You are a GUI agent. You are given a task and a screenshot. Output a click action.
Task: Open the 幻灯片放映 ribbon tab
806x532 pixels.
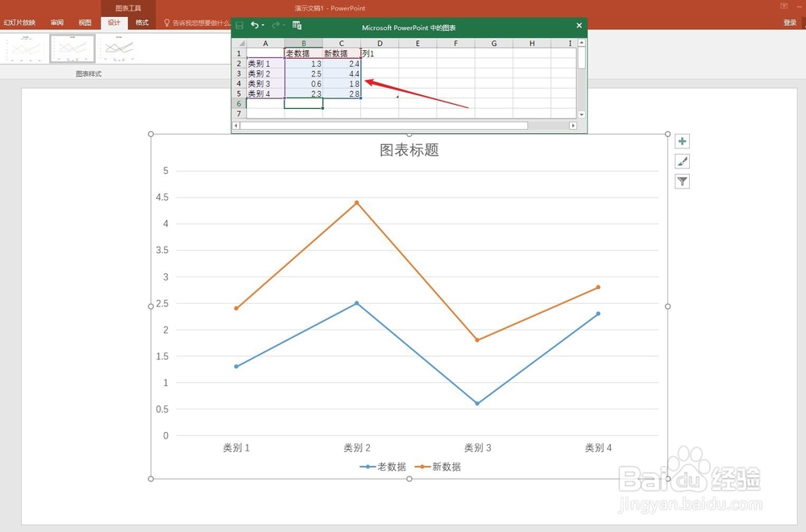tap(19, 23)
